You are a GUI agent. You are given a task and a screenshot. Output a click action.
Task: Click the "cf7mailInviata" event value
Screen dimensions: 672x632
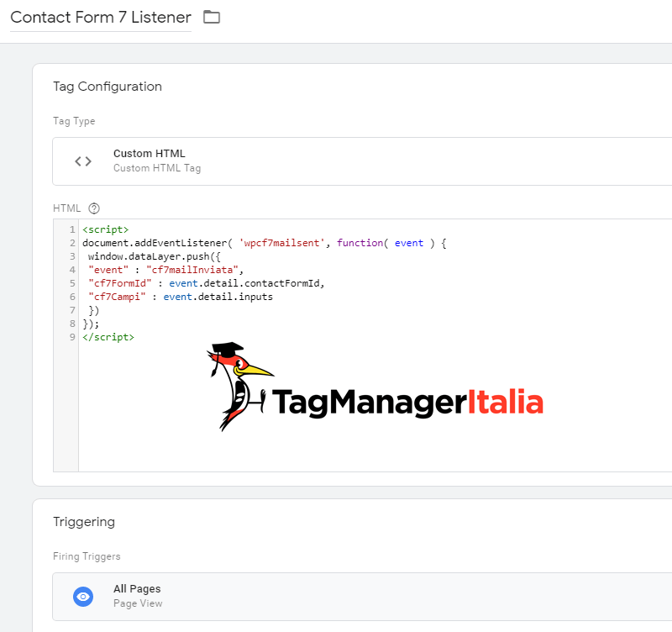point(192,270)
